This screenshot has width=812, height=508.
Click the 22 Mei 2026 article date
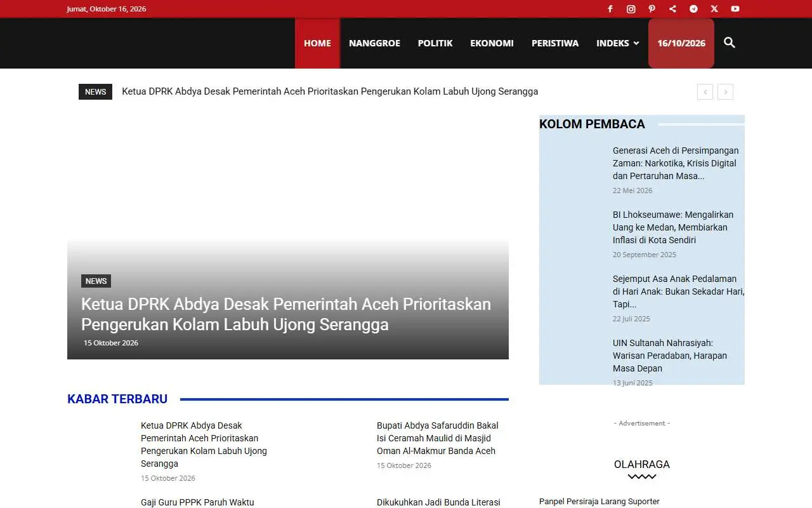point(632,190)
